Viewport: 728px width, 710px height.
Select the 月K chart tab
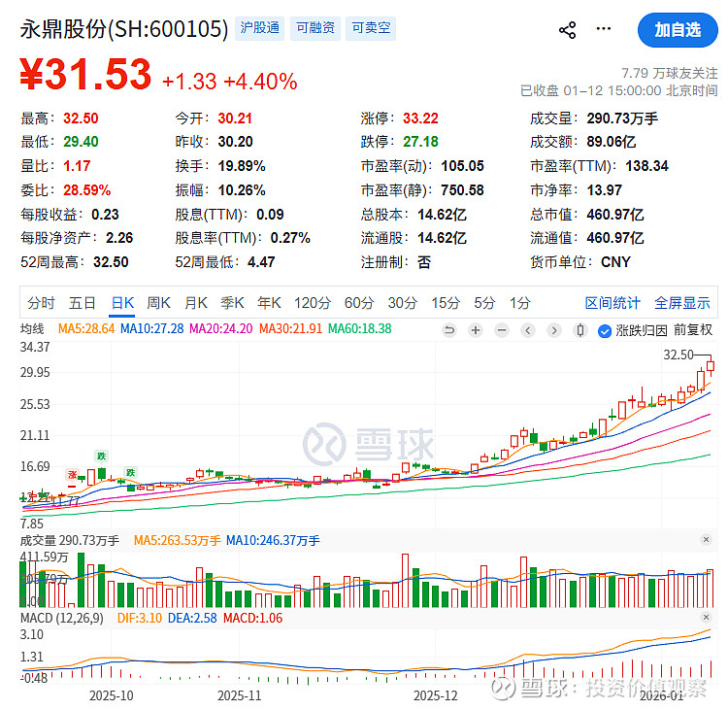[x=196, y=303]
